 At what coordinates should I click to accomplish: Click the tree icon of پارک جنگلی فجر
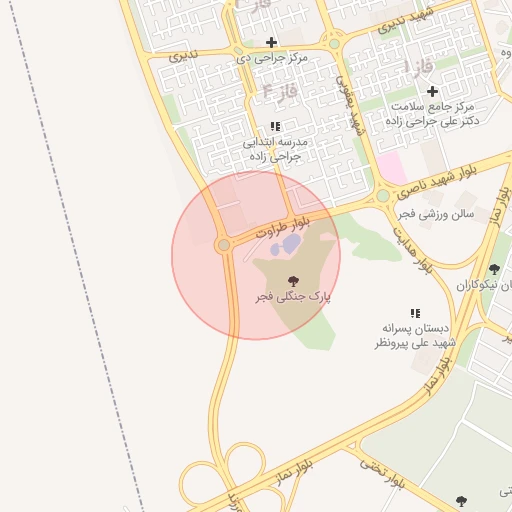293,281
